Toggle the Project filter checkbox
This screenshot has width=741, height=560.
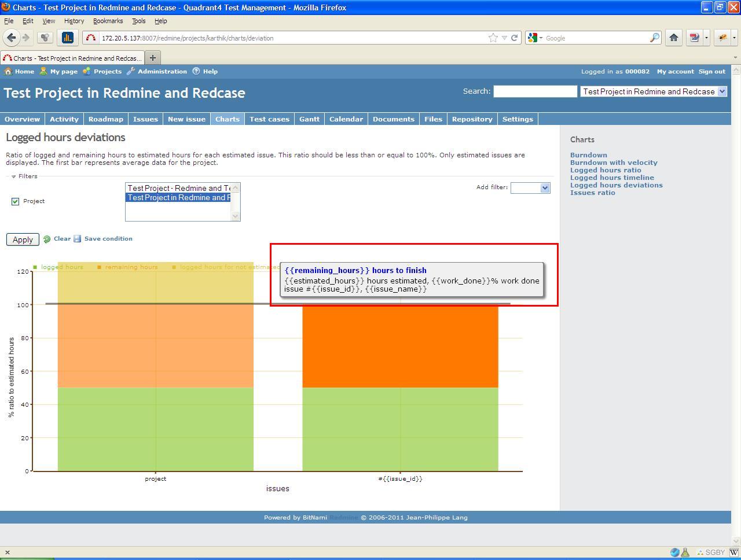click(x=16, y=201)
